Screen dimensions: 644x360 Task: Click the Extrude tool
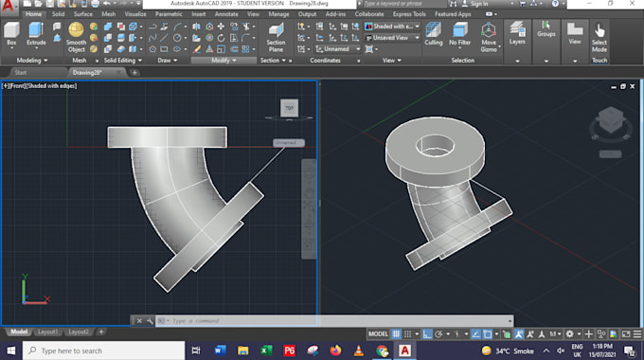point(36,33)
